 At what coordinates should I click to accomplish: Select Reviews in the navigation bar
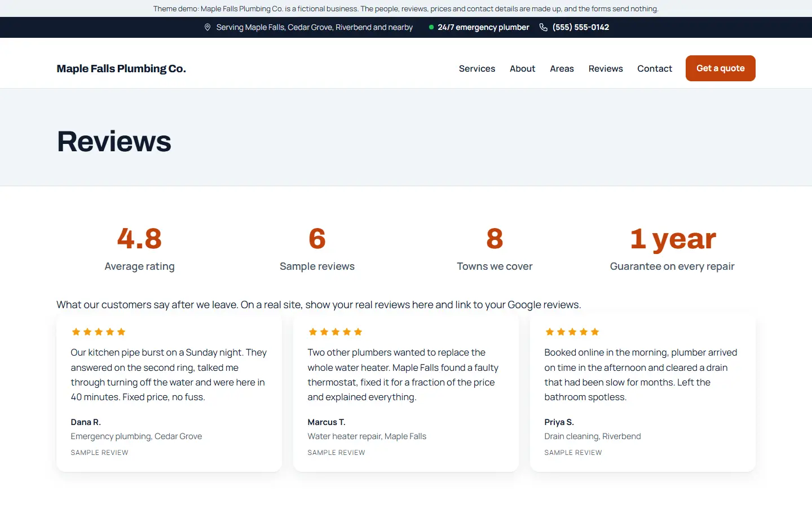[606, 68]
